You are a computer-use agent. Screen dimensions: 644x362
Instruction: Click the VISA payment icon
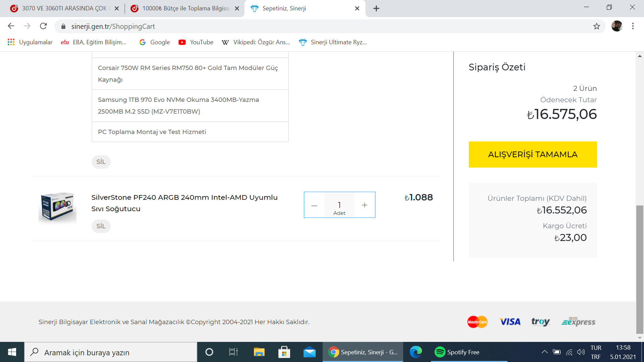tap(510, 322)
